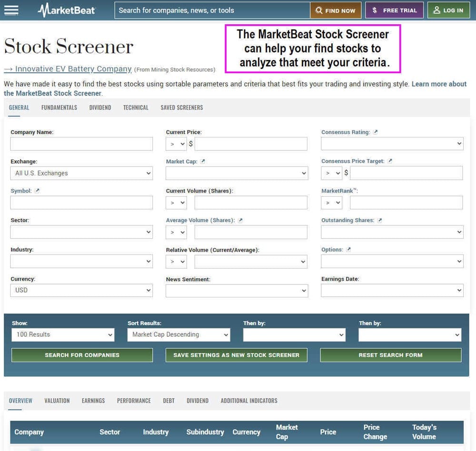This screenshot has height=451, width=476.
Task: Switch to the Fundamentals tab
Action: (x=59, y=108)
